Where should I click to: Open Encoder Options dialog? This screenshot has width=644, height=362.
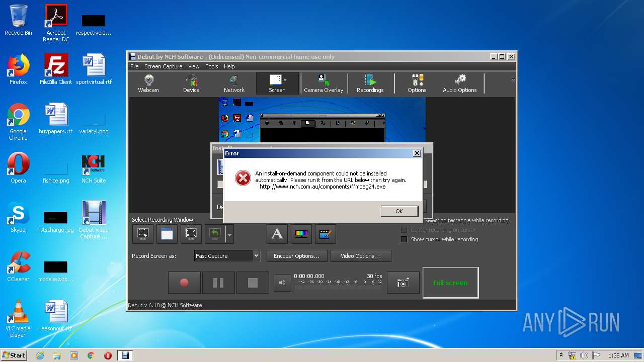[x=296, y=256]
